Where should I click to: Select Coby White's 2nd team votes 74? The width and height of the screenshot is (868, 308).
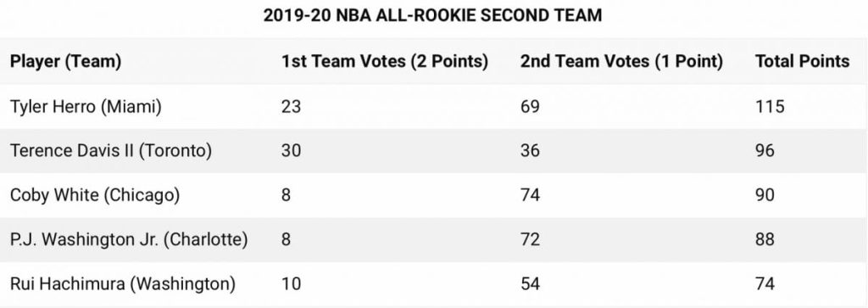tap(530, 194)
